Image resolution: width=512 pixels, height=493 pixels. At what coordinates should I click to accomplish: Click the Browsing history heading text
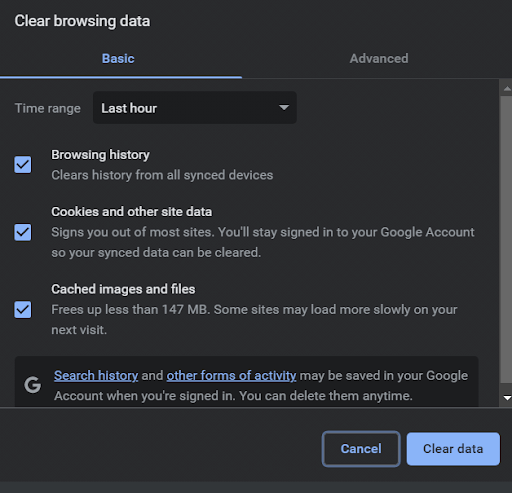[100, 155]
